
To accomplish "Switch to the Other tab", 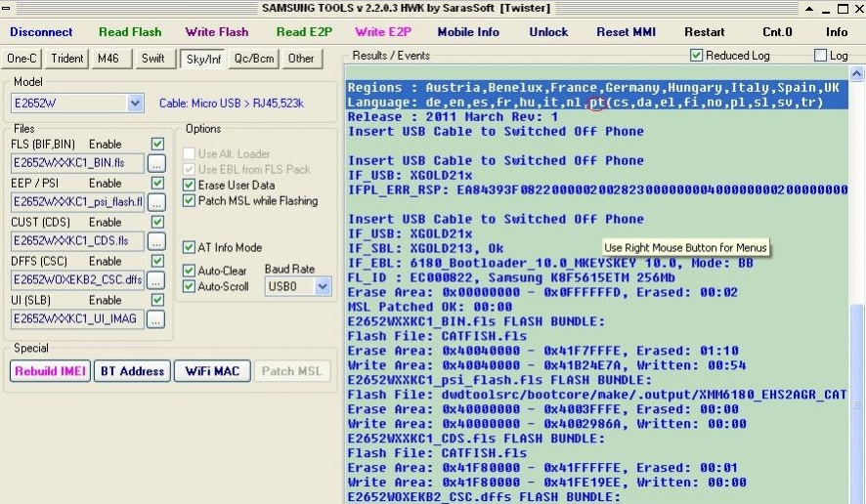I will [x=301, y=59].
